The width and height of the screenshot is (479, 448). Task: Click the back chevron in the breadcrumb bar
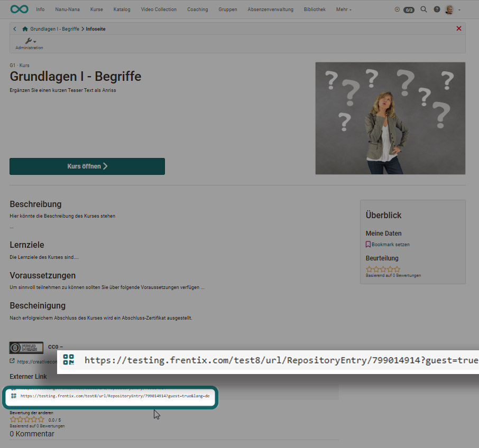coord(14,29)
